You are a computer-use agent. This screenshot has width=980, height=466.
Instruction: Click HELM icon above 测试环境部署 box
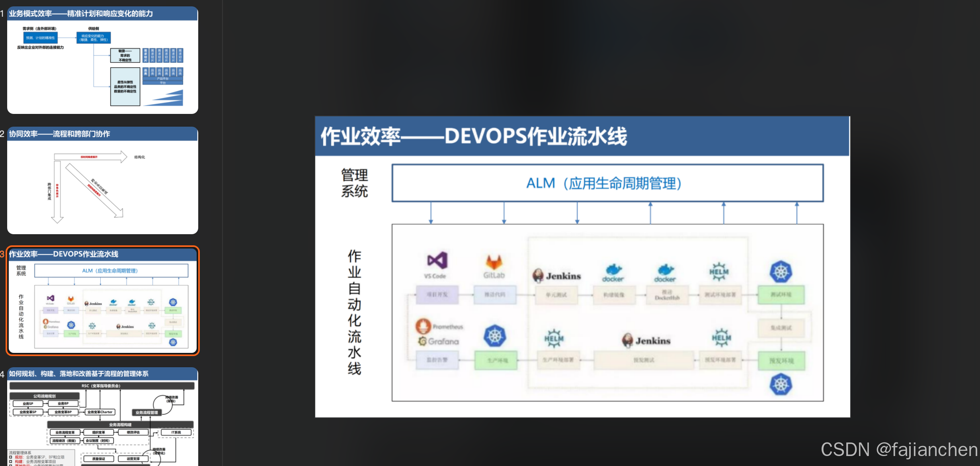click(719, 272)
